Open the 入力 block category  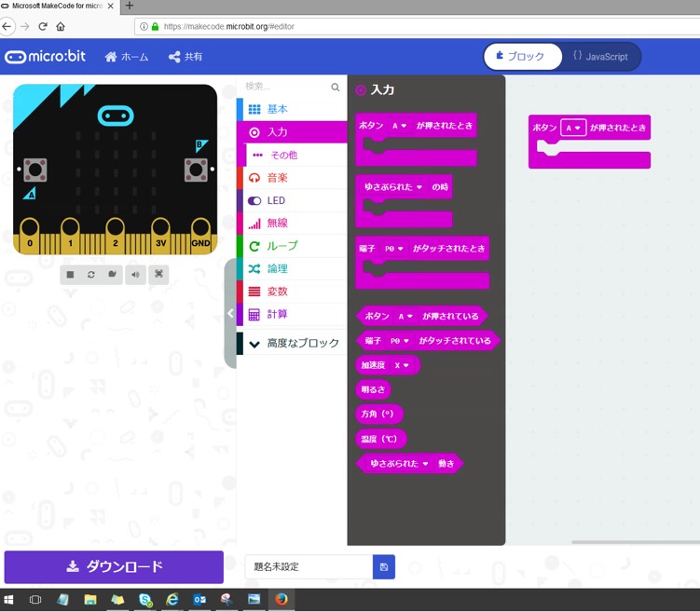(292, 132)
